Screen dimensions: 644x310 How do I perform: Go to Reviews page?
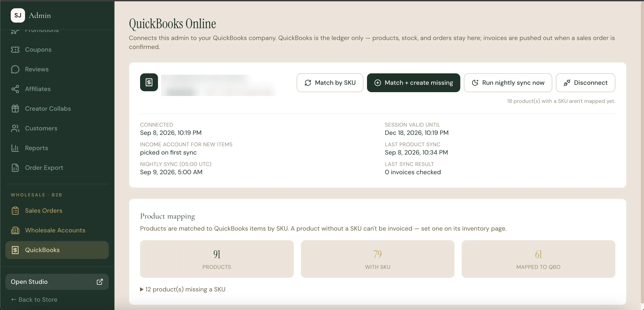tap(57, 69)
